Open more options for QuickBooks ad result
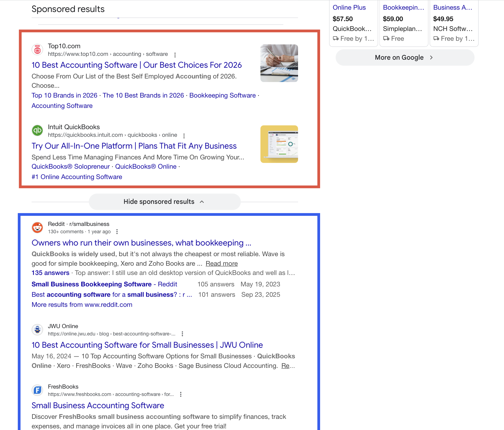This screenshot has width=504, height=430. point(184,136)
